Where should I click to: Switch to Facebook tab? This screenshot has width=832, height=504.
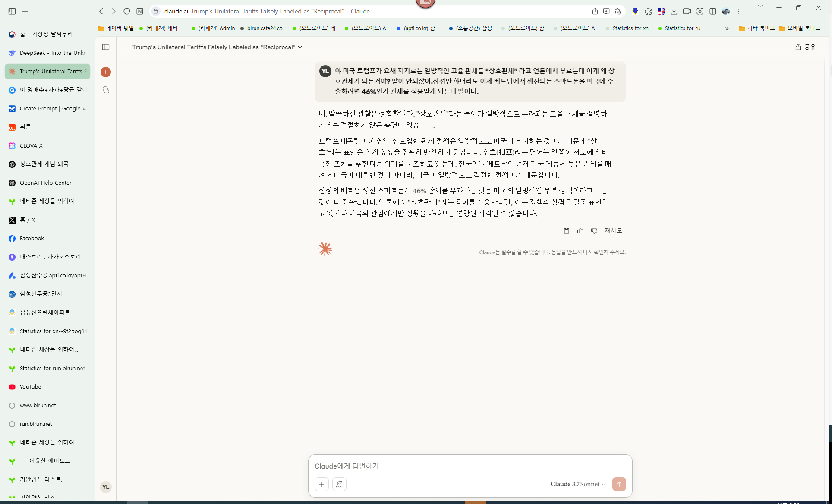point(47,238)
